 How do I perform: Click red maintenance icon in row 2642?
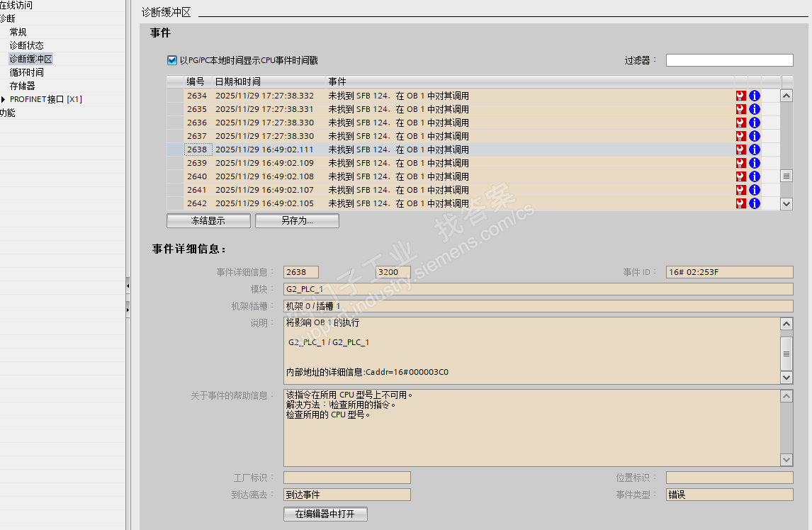[x=741, y=203]
